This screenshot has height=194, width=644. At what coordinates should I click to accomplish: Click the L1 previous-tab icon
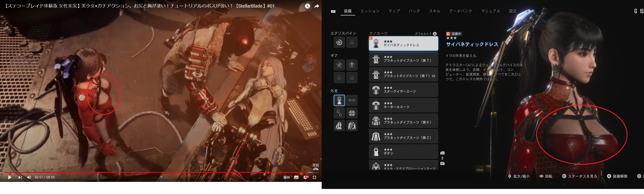click(x=333, y=11)
